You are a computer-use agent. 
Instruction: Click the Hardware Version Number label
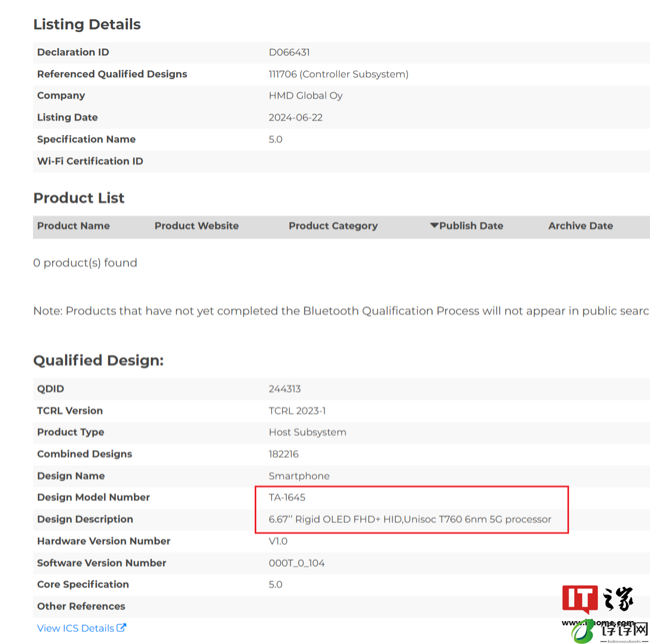(103, 541)
